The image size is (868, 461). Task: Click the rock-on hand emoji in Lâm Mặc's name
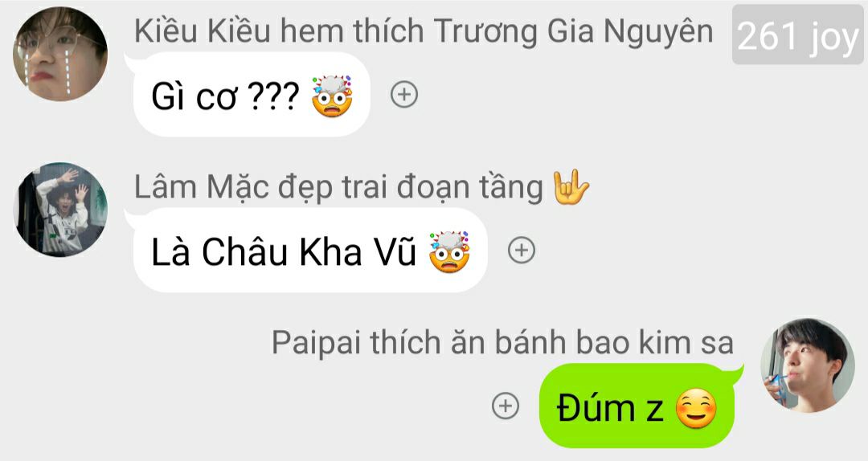pyautogui.click(x=571, y=187)
